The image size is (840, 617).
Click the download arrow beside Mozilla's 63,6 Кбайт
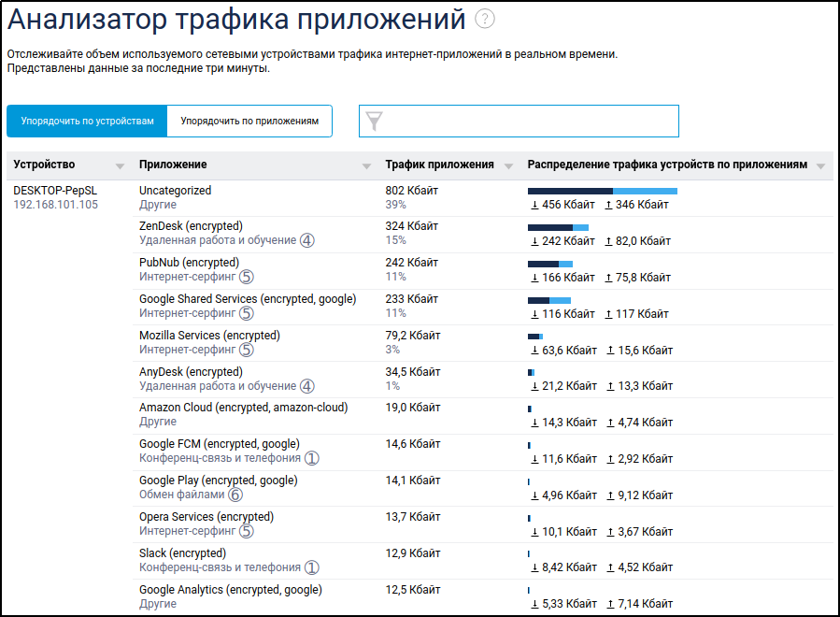click(x=533, y=352)
